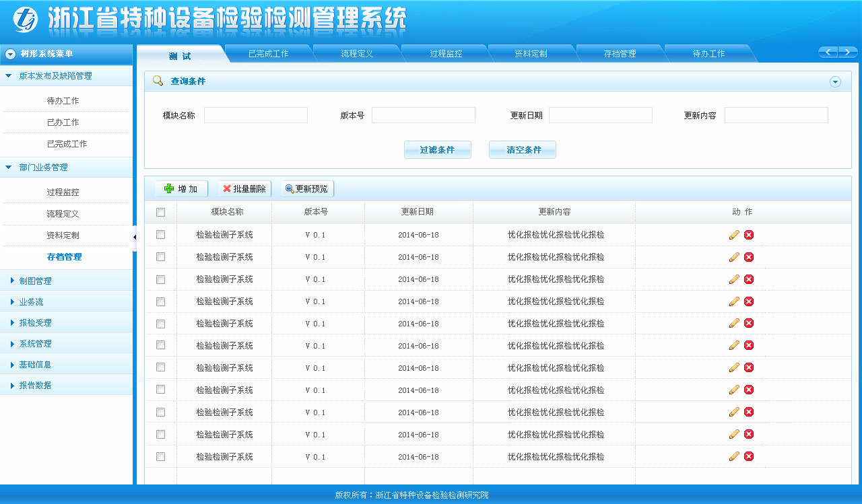The width and height of the screenshot is (862, 504).
Task: Focus the 更新内容 input field
Action: (776, 115)
